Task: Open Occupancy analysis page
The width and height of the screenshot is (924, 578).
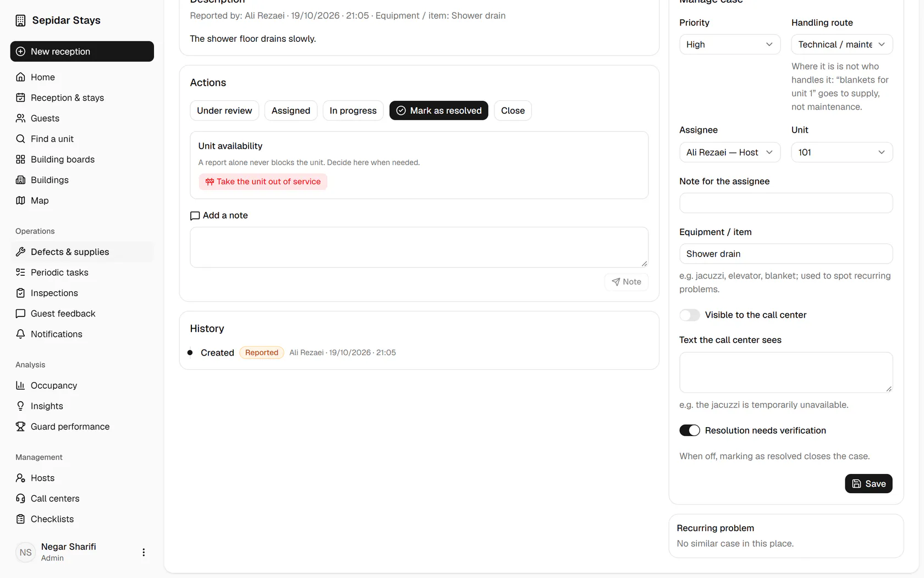Action: (x=82, y=385)
